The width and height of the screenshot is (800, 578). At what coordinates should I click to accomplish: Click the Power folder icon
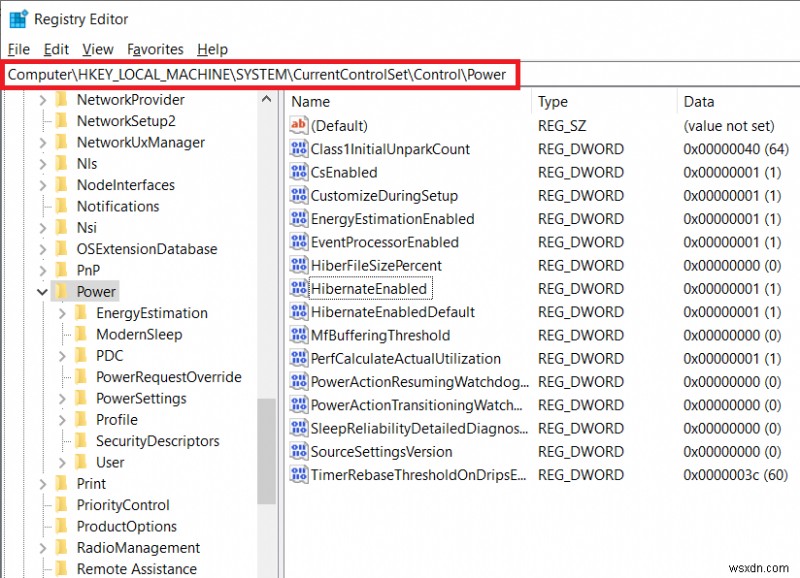click(x=61, y=291)
